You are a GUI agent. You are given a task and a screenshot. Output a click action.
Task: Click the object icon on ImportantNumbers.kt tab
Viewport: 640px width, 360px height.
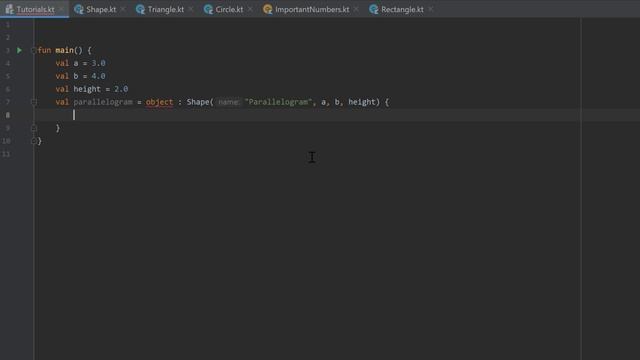[268, 9]
